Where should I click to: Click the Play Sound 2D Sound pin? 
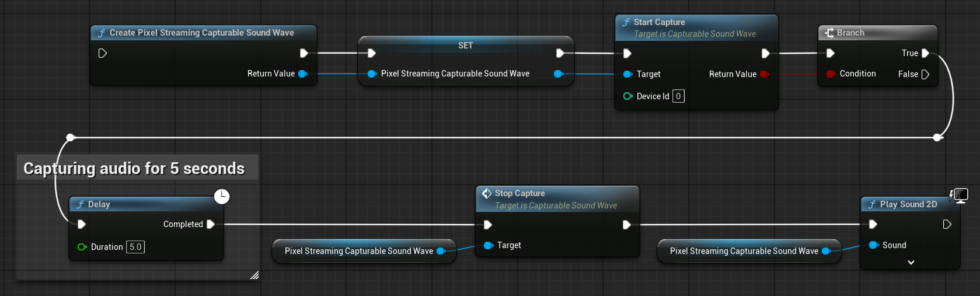click(x=873, y=245)
